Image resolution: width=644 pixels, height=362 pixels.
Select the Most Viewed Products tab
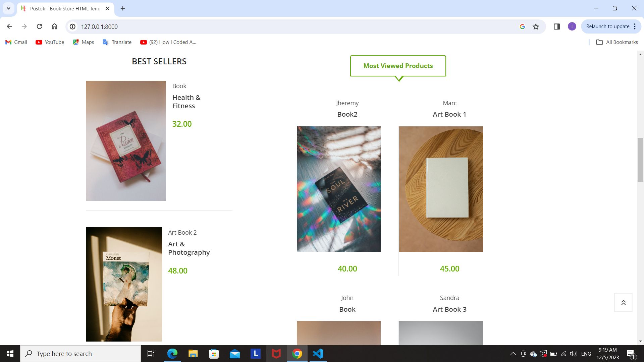coord(398,66)
